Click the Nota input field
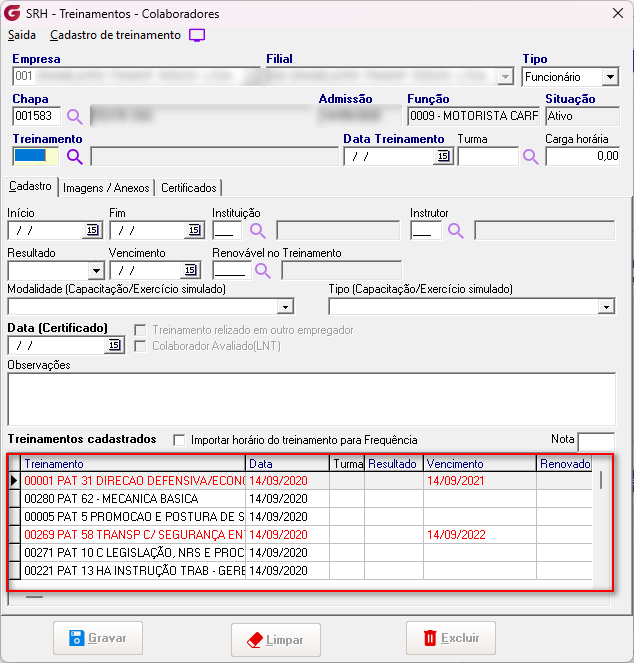Screen dimensions: 634x663 pyautogui.click(x=596, y=442)
